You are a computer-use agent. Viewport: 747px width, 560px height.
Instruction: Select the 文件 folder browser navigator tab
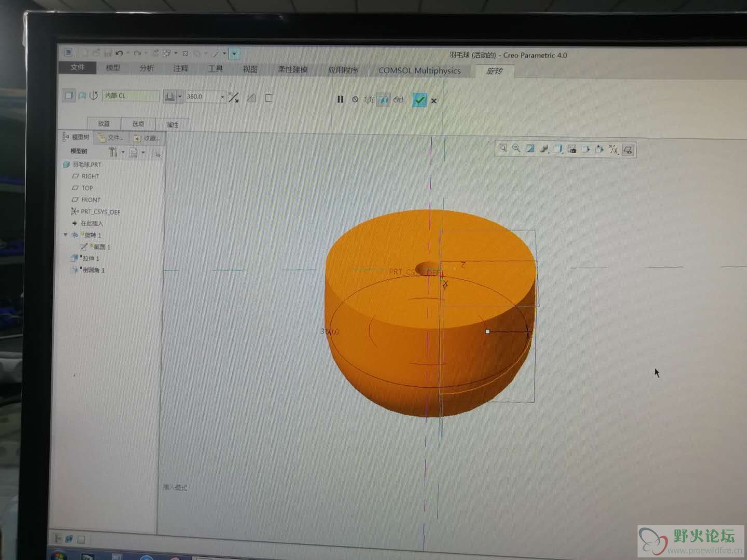click(x=111, y=137)
